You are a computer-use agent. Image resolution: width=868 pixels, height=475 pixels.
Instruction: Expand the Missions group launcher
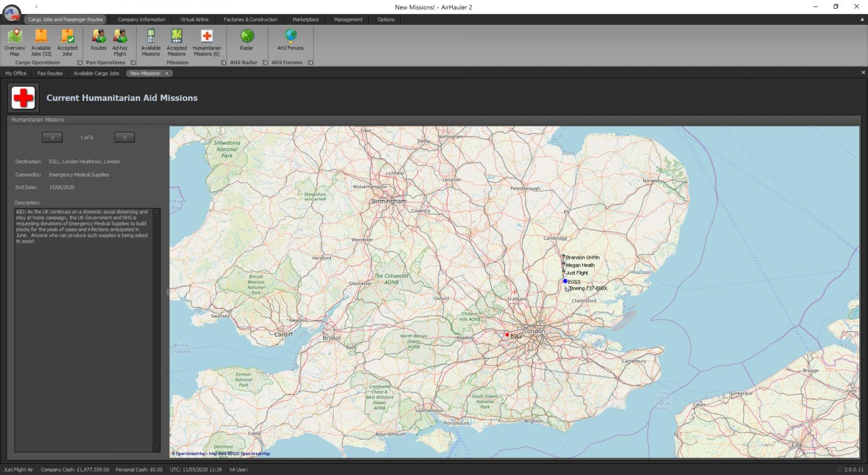point(223,62)
